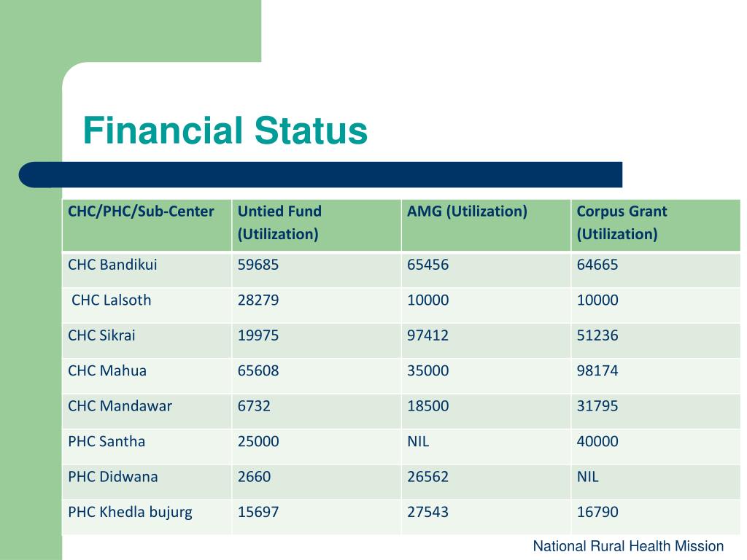
Task: Click the untied fund value 59685
Action: coord(258,265)
